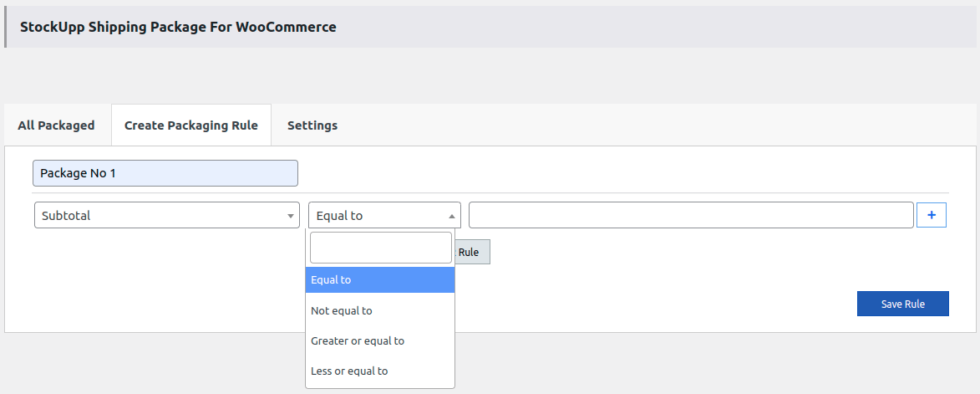Click the 'Subtotal' text in condition selector
This screenshot has height=394, width=980.
pos(66,215)
